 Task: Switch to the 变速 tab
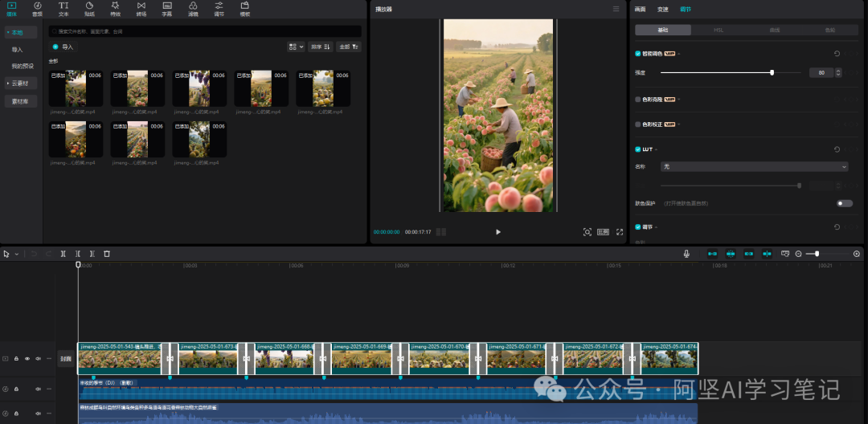pyautogui.click(x=662, y=9)
